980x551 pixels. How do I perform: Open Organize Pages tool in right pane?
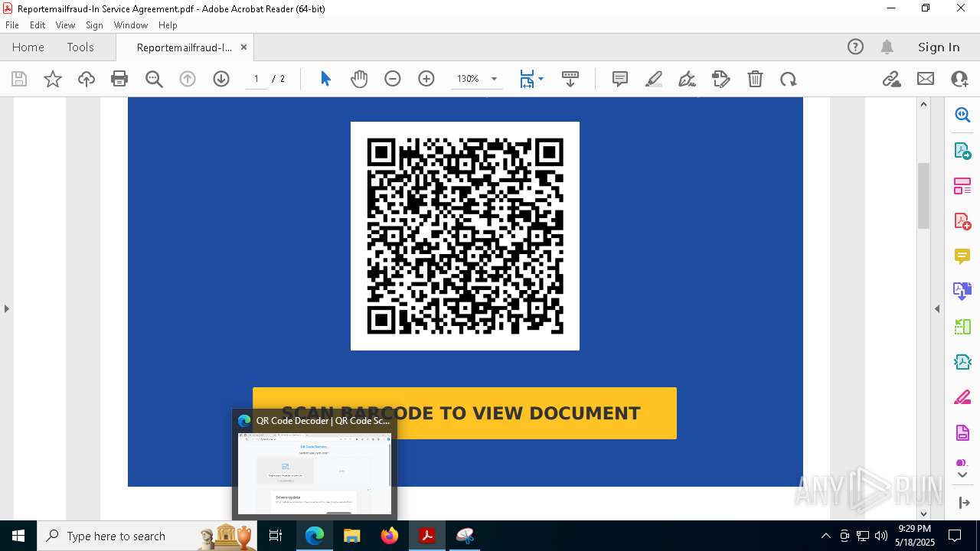pos(962,186)
